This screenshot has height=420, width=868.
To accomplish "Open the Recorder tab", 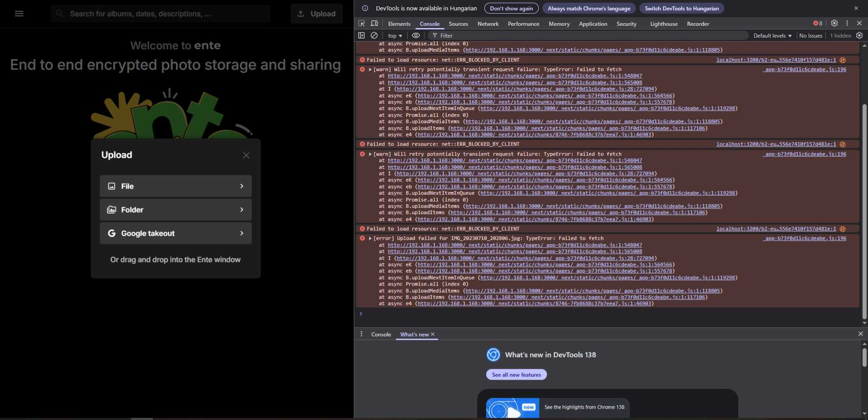I will point(698,24).
